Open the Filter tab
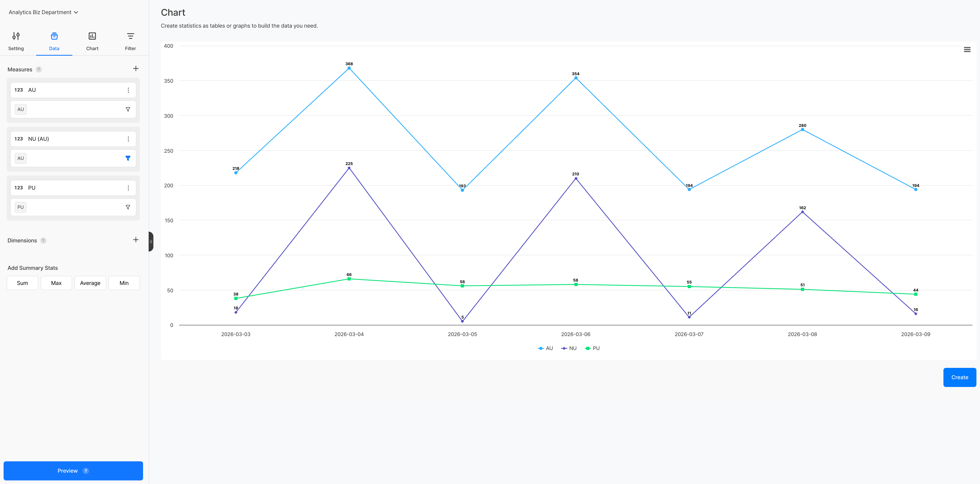This screenshot has height=484, width=980. tap(130, 41)
